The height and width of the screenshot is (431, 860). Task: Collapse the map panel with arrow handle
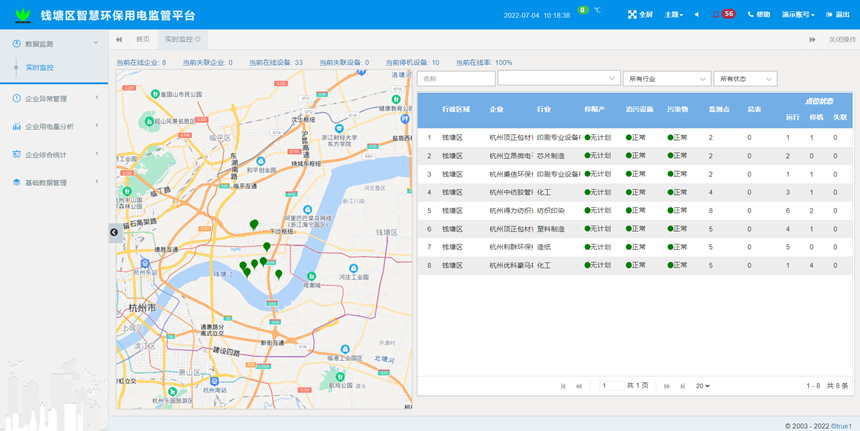[113, 232]
